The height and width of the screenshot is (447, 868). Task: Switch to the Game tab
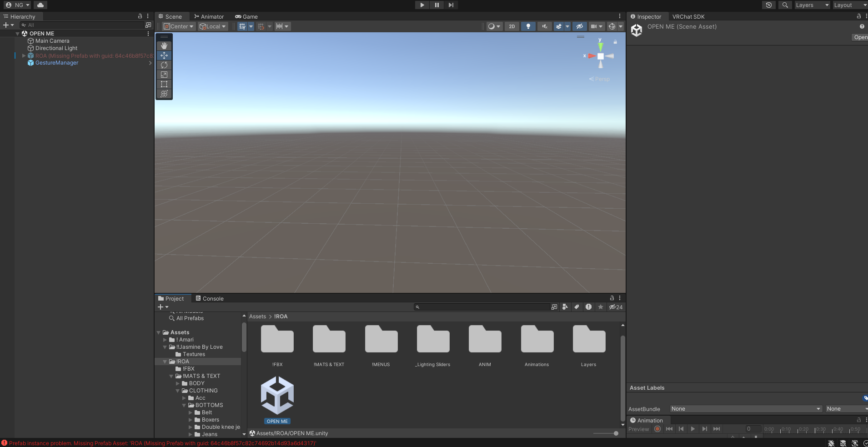[246, 16]
